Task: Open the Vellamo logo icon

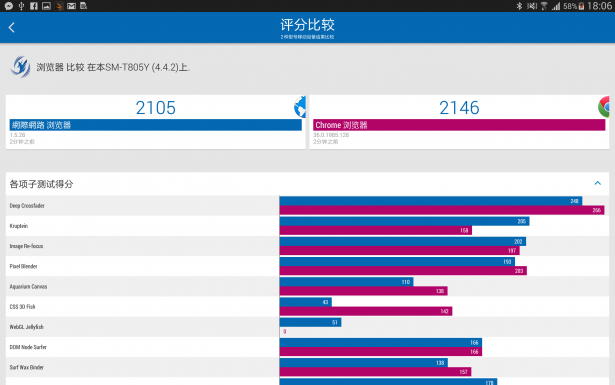Action: tap(20, 67)
